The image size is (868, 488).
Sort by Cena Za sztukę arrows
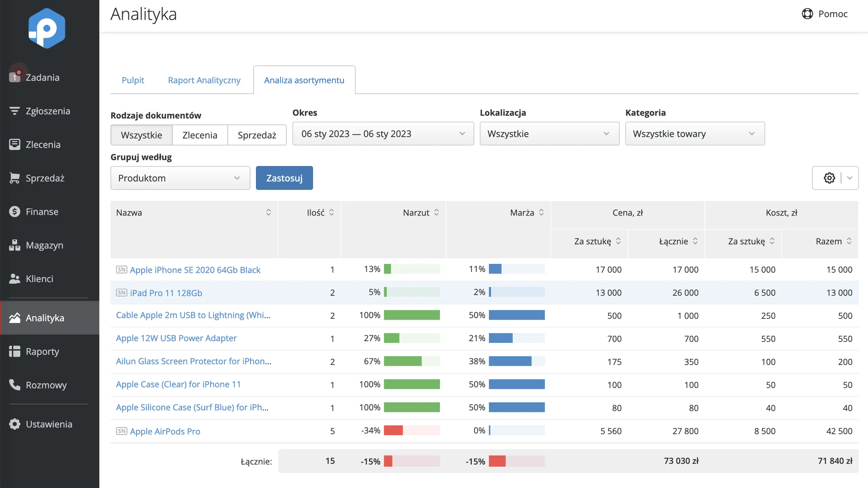point(618,241)
